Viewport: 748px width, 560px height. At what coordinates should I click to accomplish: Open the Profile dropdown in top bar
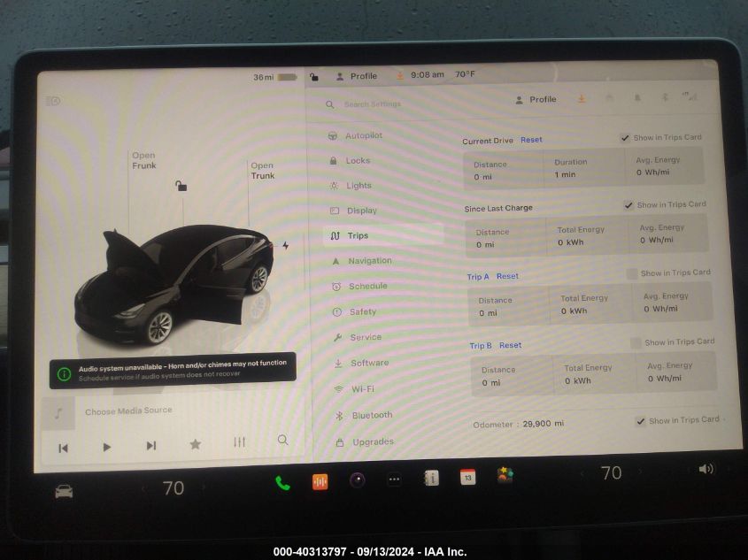click(x=356, y=76)
